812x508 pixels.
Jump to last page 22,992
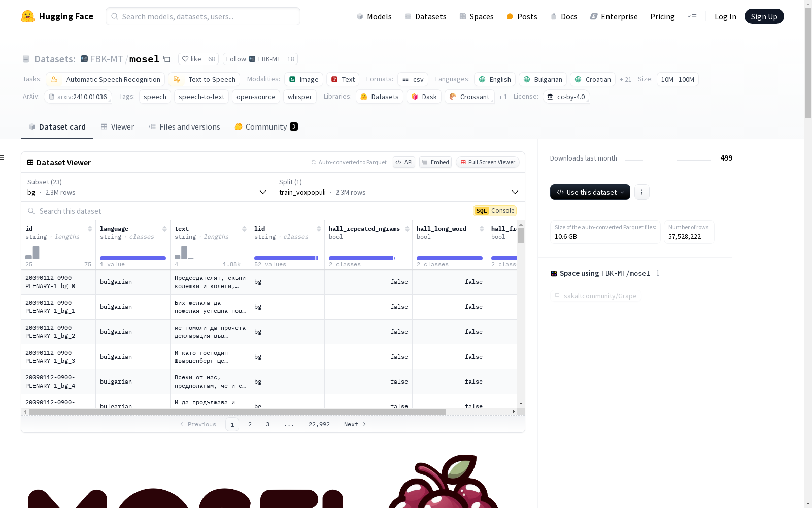tap(319, 424)
